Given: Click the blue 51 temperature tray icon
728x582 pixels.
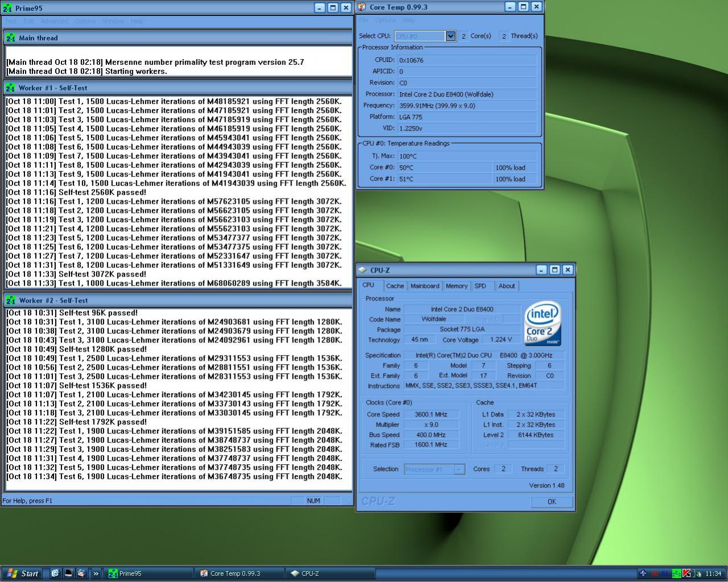Looking at the screenshot, I should point(665,573).
